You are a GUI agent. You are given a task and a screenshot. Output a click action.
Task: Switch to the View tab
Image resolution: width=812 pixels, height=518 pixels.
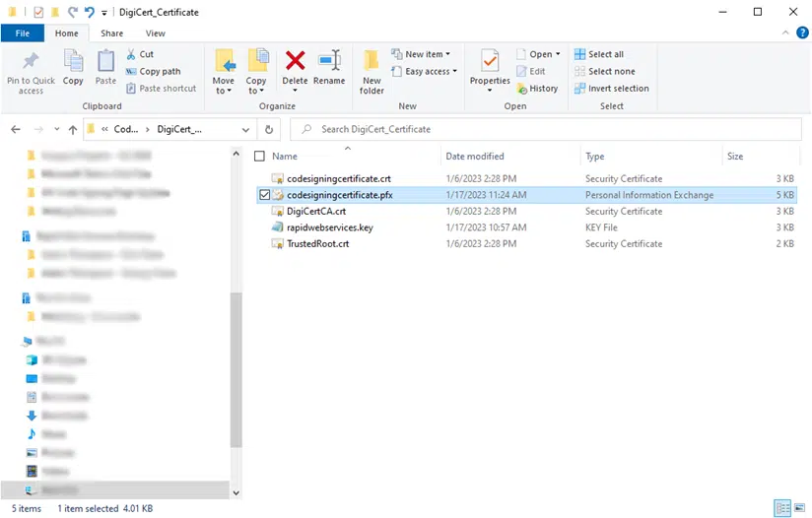tap(156, 33)
